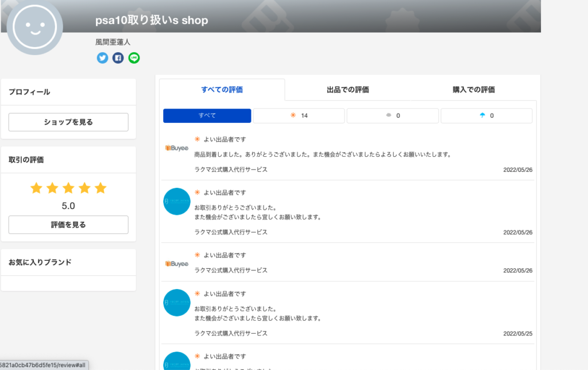
Task: Click ラクマ公式購入代行サービス on 2022/05/25 review
Action: pos(231,333)
